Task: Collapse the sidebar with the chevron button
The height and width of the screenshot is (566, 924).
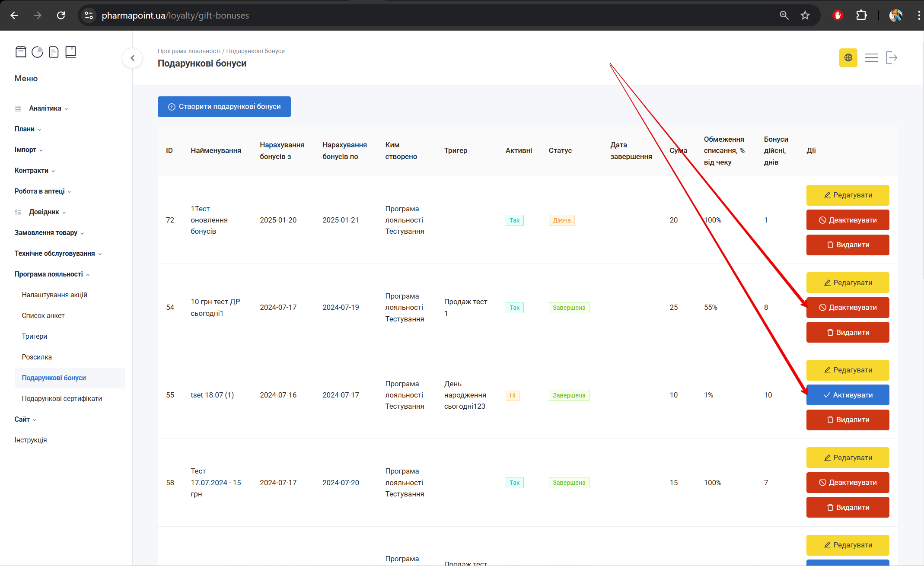Action: pos(133,58)
